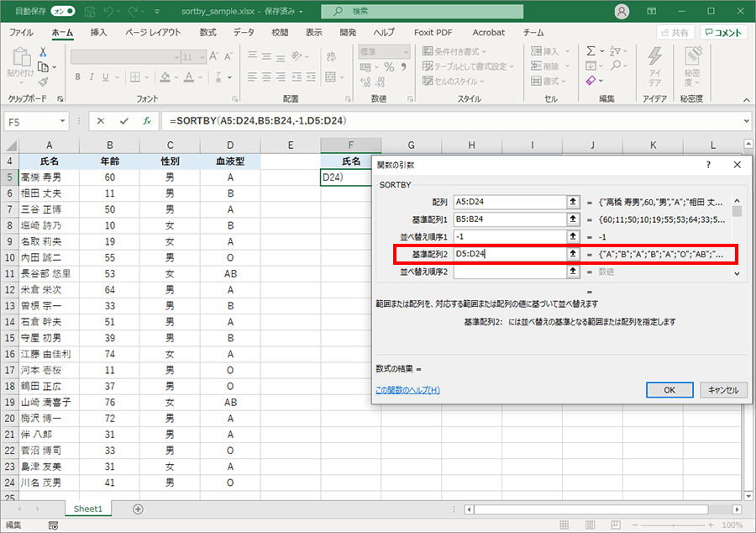The width and height of the screenshot is (756, 533).
Task: Open the ファイル tab
Action: [21, 32]
